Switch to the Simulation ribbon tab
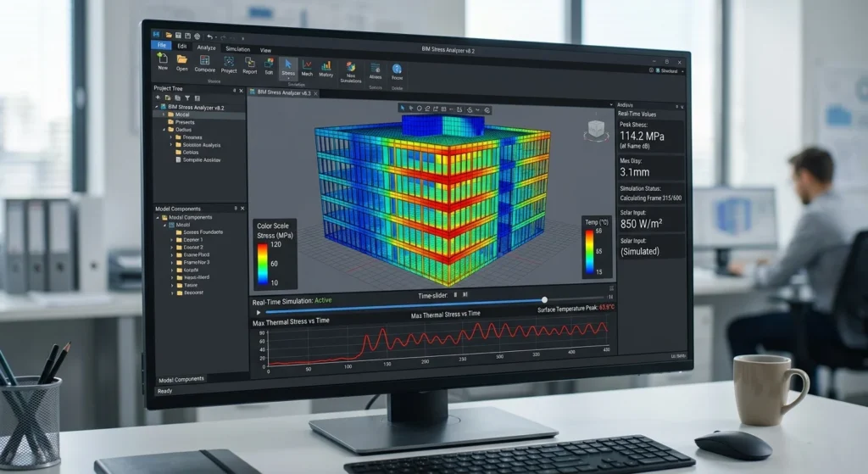Viewport: 868px width, 474px height. pyautogui.click(x=238, y=49)
